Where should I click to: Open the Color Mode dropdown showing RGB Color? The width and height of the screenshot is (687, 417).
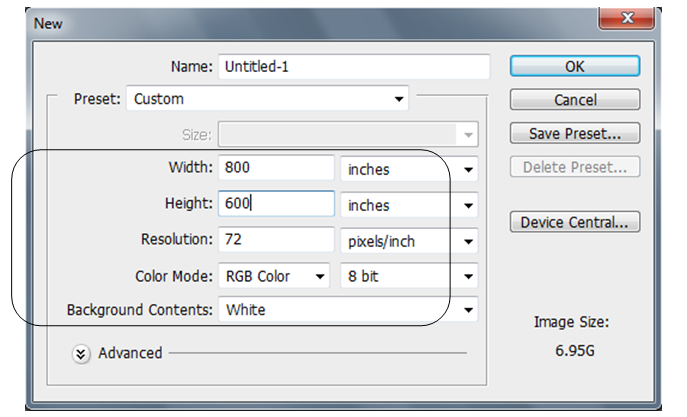[273, 276]
